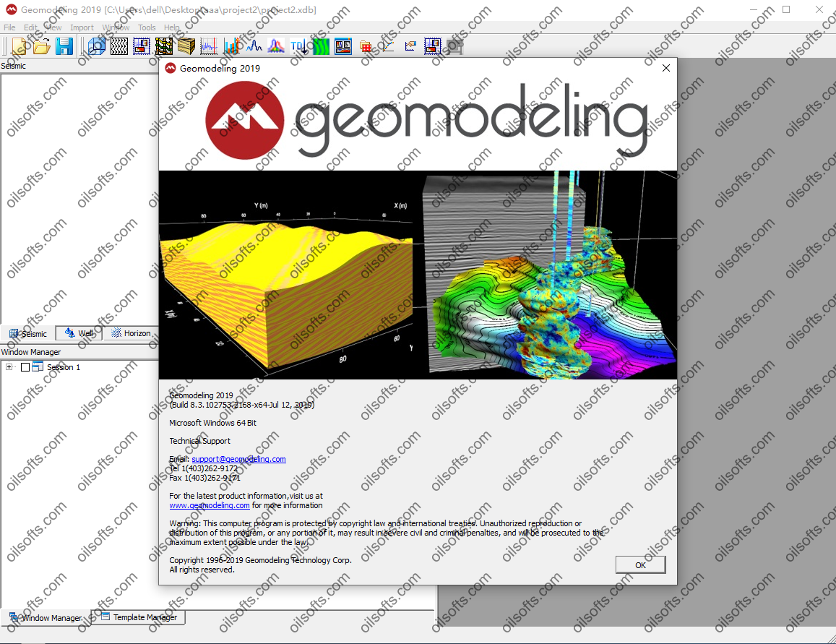
Task: Tick the Session 1 checkbox
Action: pyautogui.click(x=25, y=366)
